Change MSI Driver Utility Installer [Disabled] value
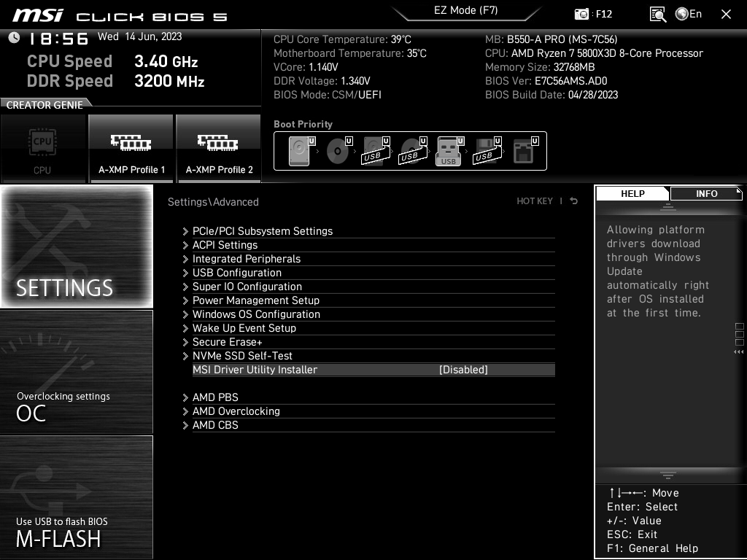The width and height of the screenshot is (747, 560). [x=463, y=370]
